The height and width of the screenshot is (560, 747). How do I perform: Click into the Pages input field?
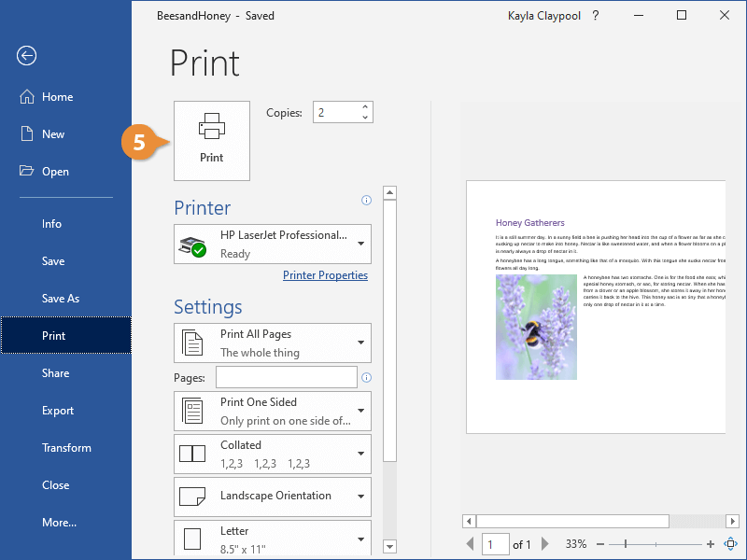coord(286,377)
